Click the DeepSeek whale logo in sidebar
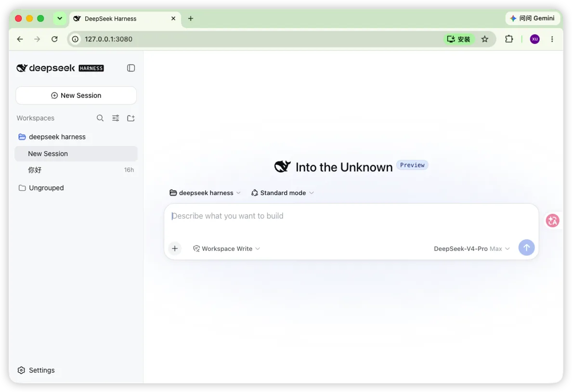The width and height of the screenshot is (572, 392). (22, 68)
